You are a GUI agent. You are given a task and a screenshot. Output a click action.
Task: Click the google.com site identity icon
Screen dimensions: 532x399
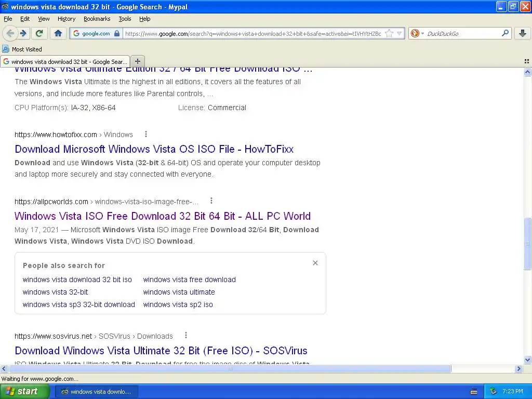point(96,33)
